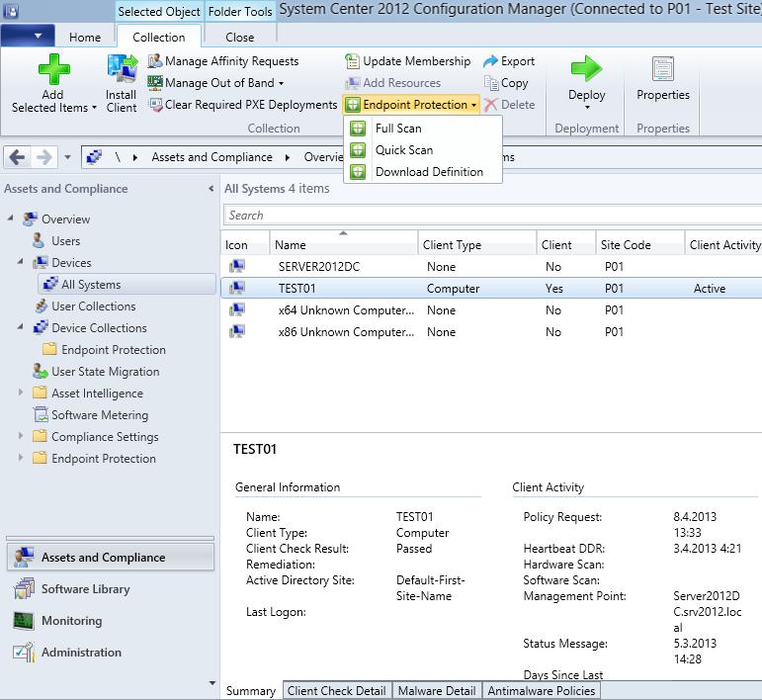
Task: Switch to the Summary tab
Action: click(251, 691)
